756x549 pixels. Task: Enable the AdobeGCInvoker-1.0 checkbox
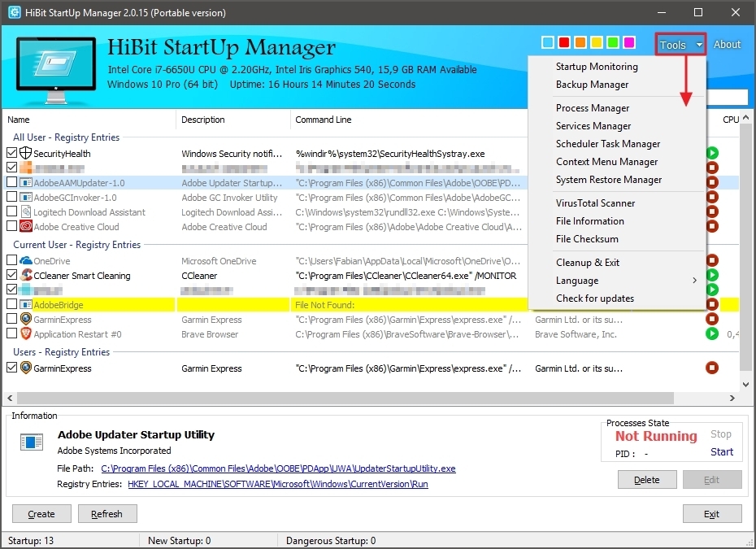(x=11, y=197)
